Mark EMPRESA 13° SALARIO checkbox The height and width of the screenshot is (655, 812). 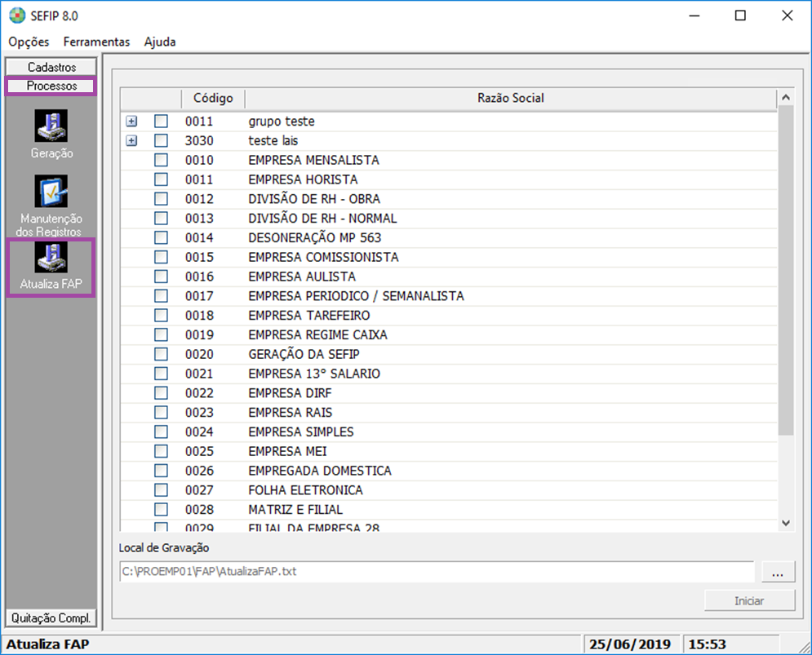pos(161,374)
